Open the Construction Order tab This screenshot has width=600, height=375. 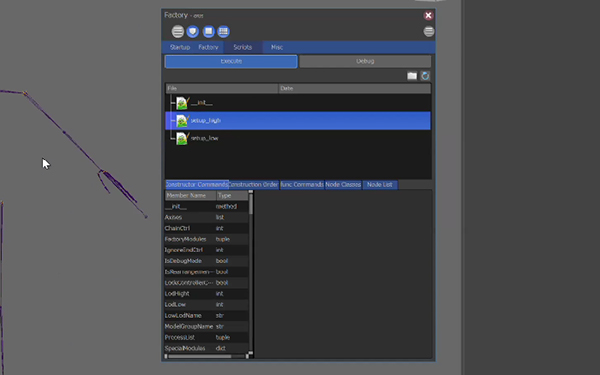tap(253, 184)
